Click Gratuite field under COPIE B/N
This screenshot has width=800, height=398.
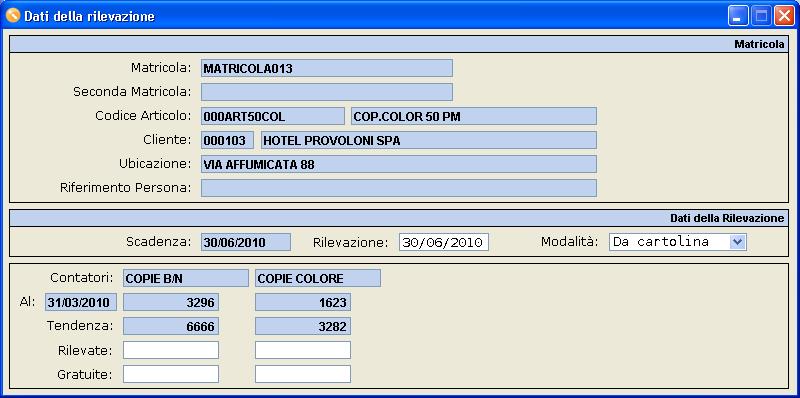tap(171, 374)
